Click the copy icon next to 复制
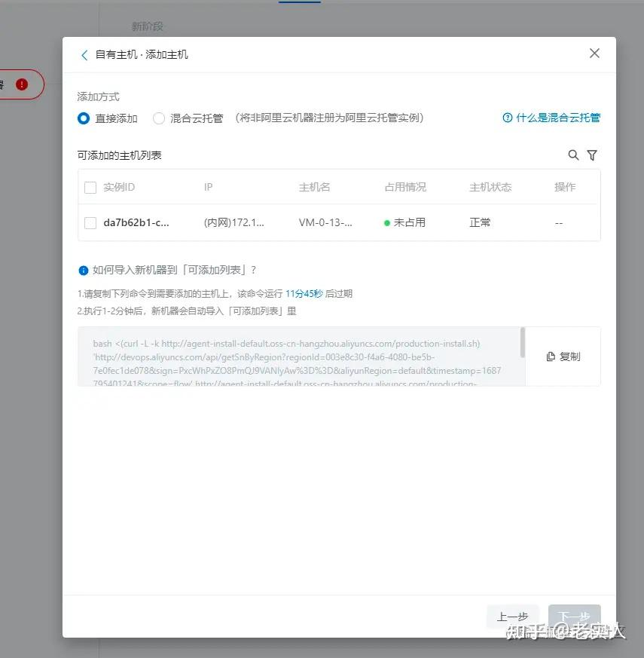This screenshot has width=644, height=658. [x=550, y=356]
